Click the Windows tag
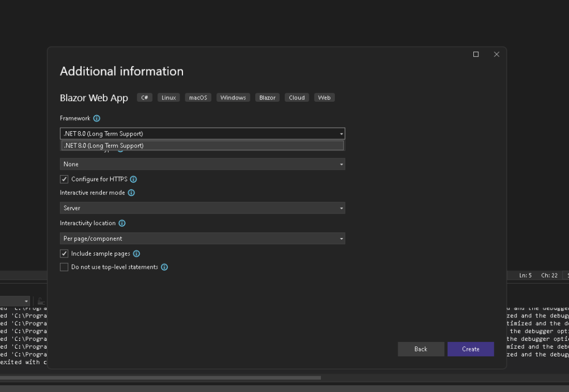Viewport: 569px width, 392px height. coord(233,98)
